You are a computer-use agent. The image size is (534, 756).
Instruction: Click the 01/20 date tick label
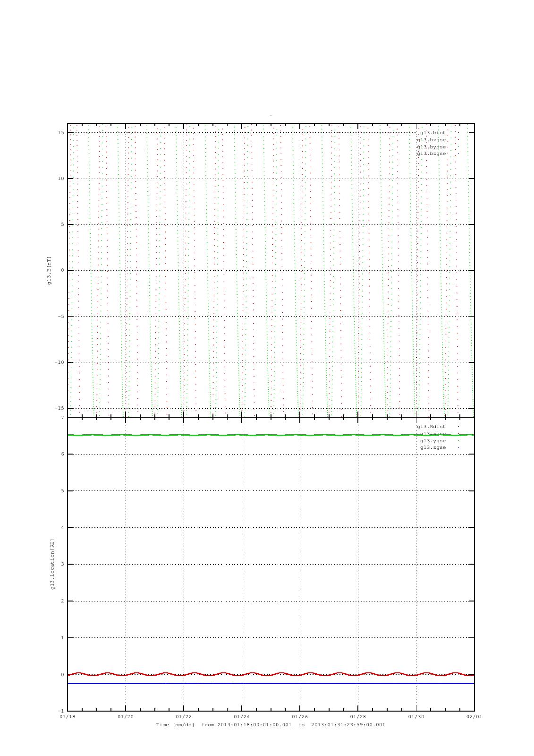[x=125, y=717]
